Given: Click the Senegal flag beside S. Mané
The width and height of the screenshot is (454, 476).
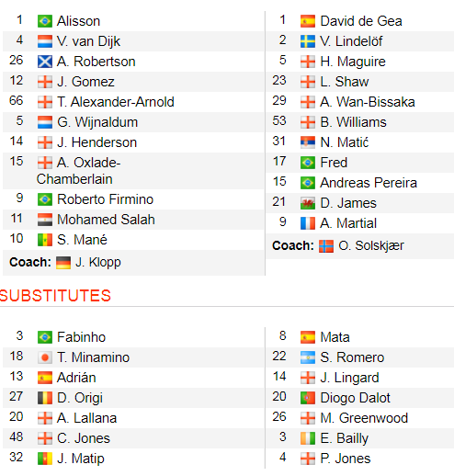Looking at the screenshot, I should point(45,240).
